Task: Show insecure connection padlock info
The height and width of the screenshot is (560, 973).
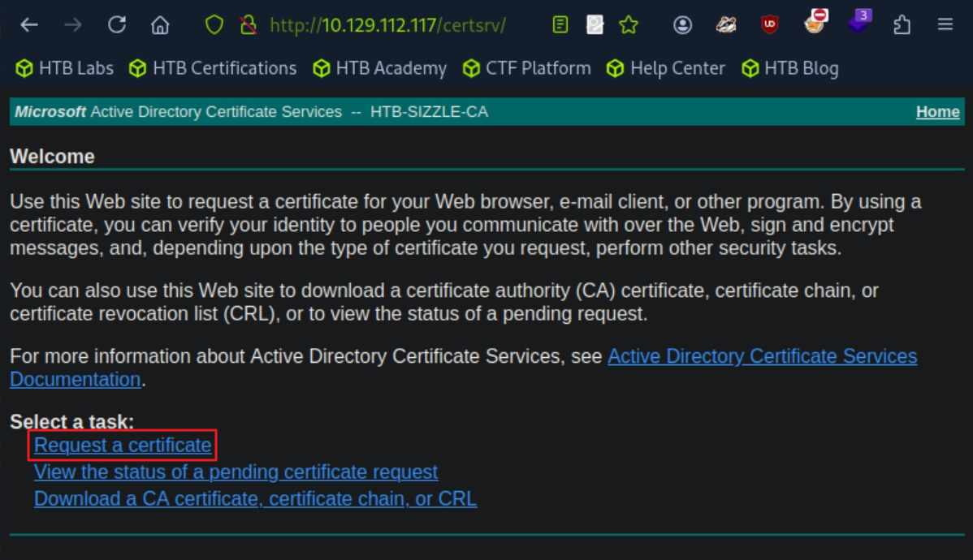Action: (x=249, y=25)
